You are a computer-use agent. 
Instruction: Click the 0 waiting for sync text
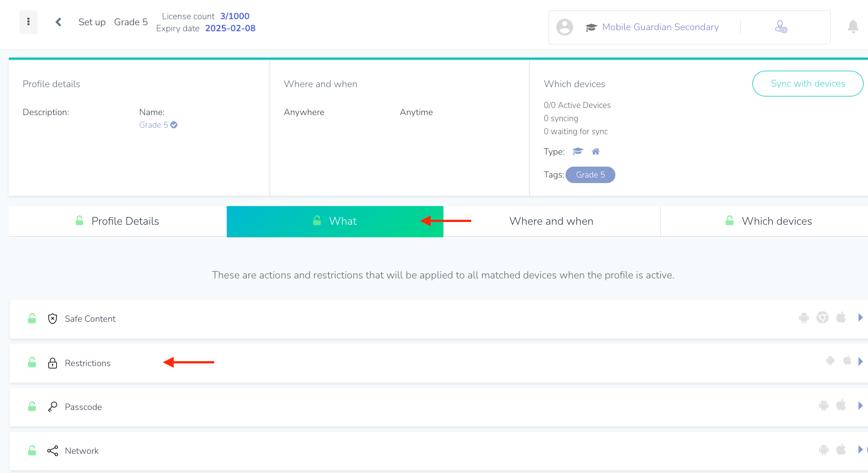pyautogui.click(x=576, y=132)
